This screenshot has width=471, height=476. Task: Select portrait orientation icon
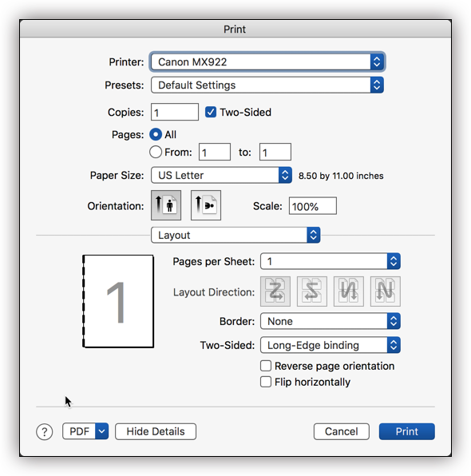click(166, 205)
